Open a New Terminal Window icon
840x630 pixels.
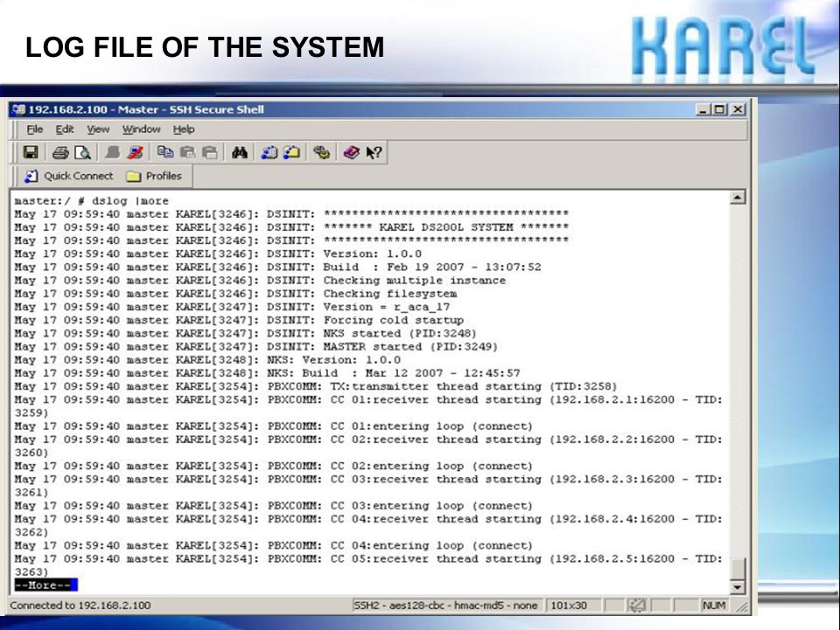tap(269, 152)
